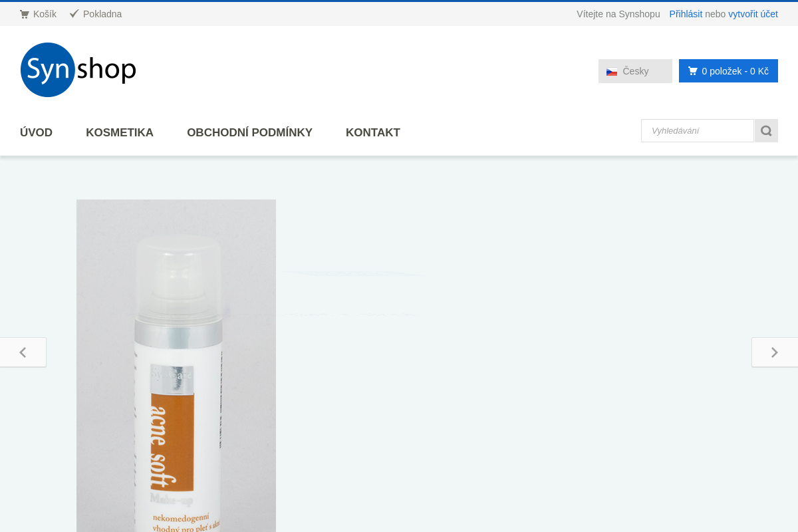Click the Synshop logo
Image resolution: width=798 pixels, height=532 pixels.
(x=78, y=70)
